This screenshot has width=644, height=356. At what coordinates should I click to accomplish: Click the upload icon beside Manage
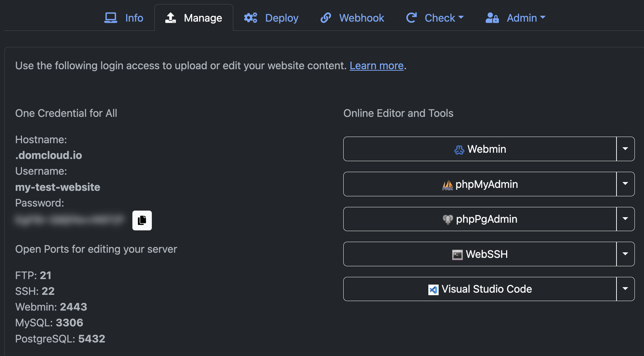pyautogui.click(x=171, y=18)
